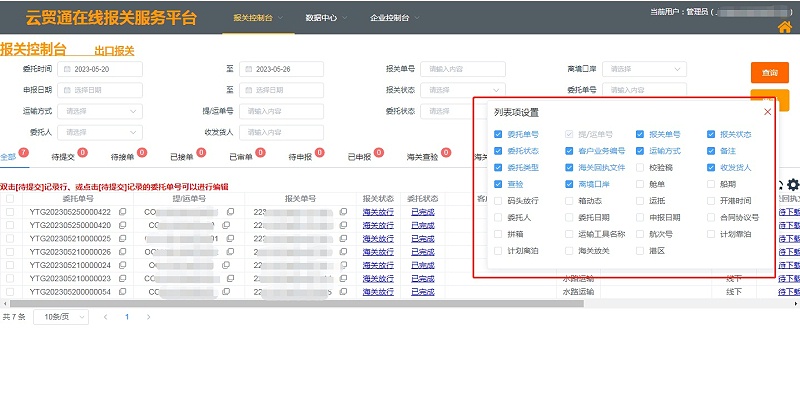Open the gear column settings icon
Screen dimensions: 800x411
(792, 185)
